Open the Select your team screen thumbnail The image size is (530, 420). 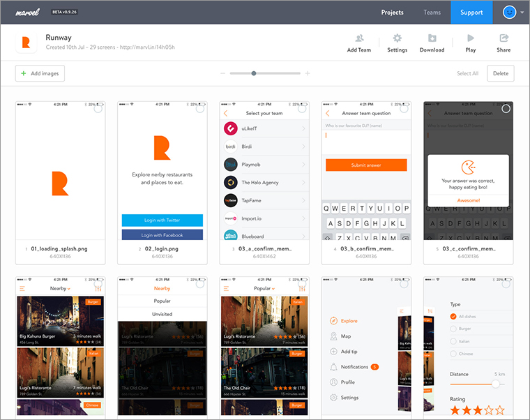coord(264,171)
